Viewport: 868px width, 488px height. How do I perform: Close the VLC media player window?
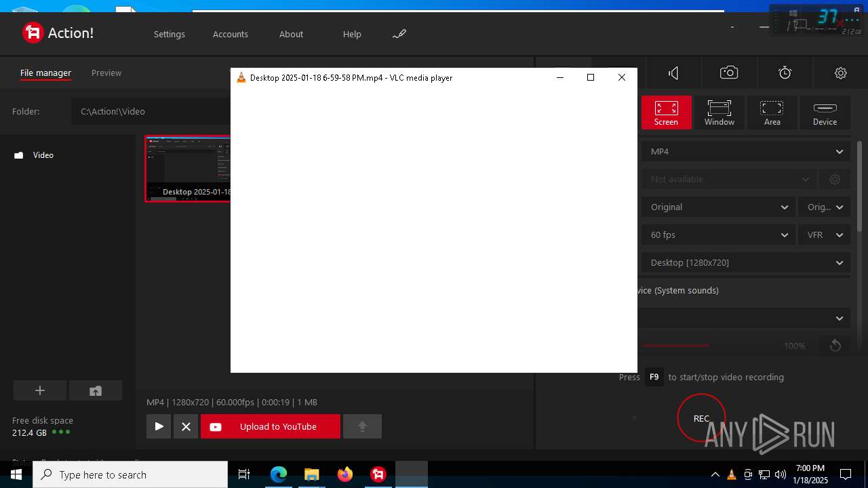pyautogui.click(x=622, y=77)
